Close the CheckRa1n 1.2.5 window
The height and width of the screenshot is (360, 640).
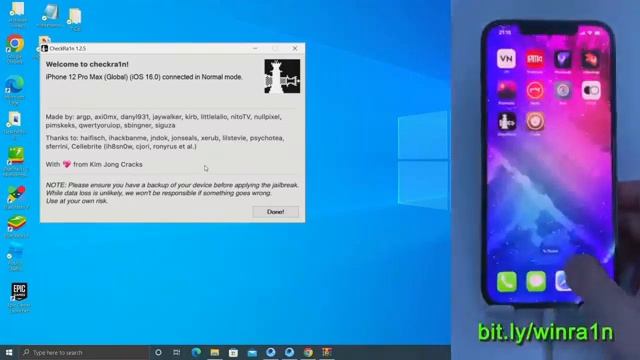295,48
